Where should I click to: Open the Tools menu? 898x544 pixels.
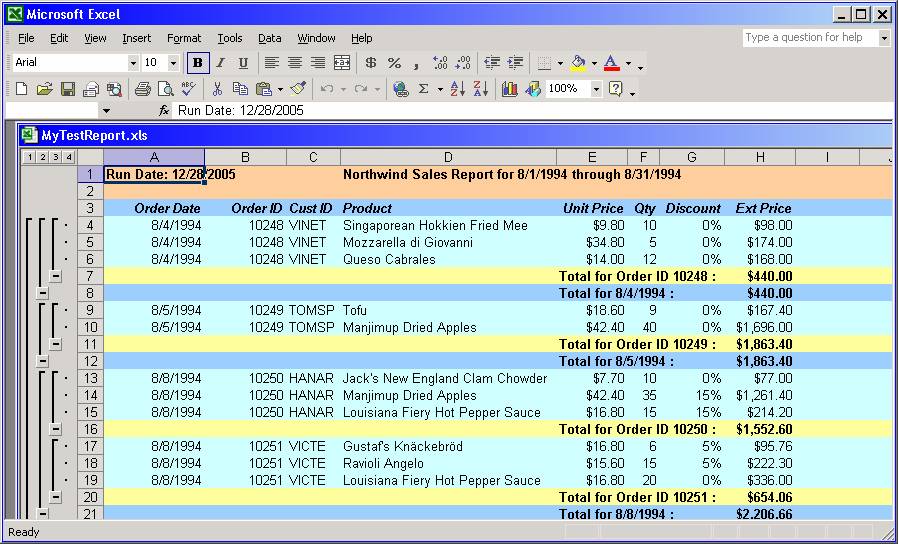(230, 38)
